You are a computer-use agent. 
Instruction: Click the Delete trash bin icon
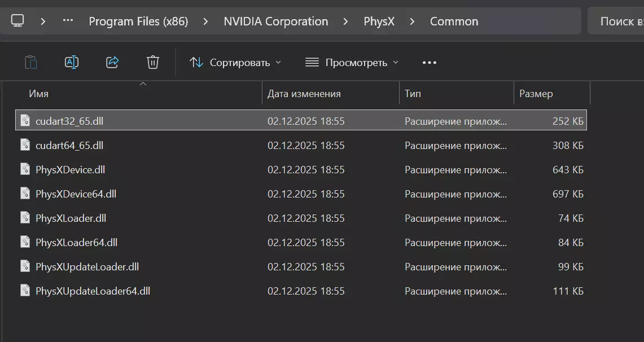[153, 62]
